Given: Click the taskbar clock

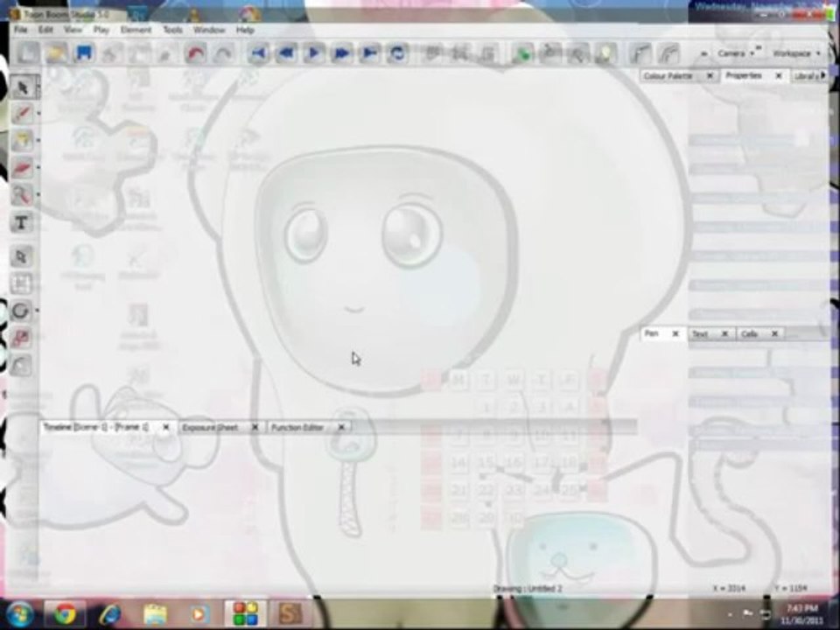Looking at the screenshot, I should pos(802,614).
